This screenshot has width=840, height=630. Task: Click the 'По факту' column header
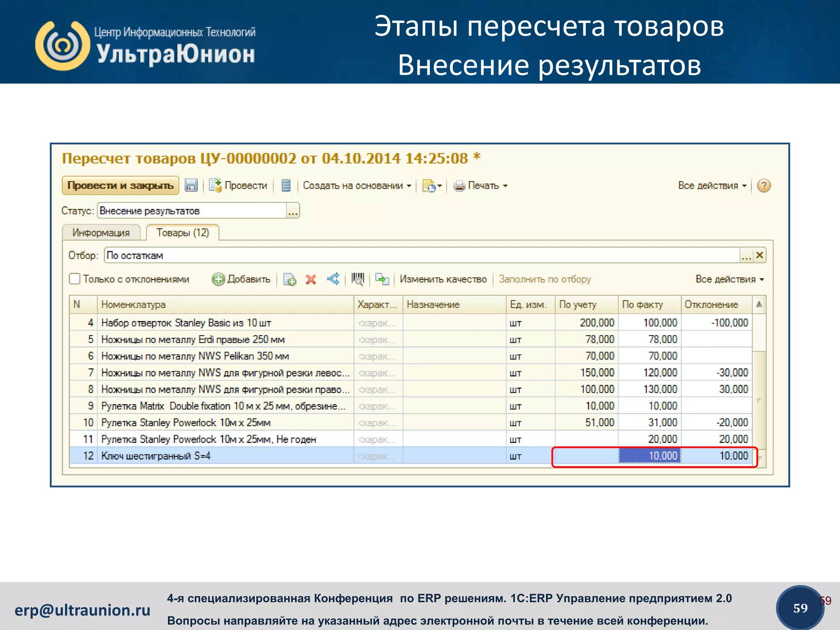click(x=650, y=304)
